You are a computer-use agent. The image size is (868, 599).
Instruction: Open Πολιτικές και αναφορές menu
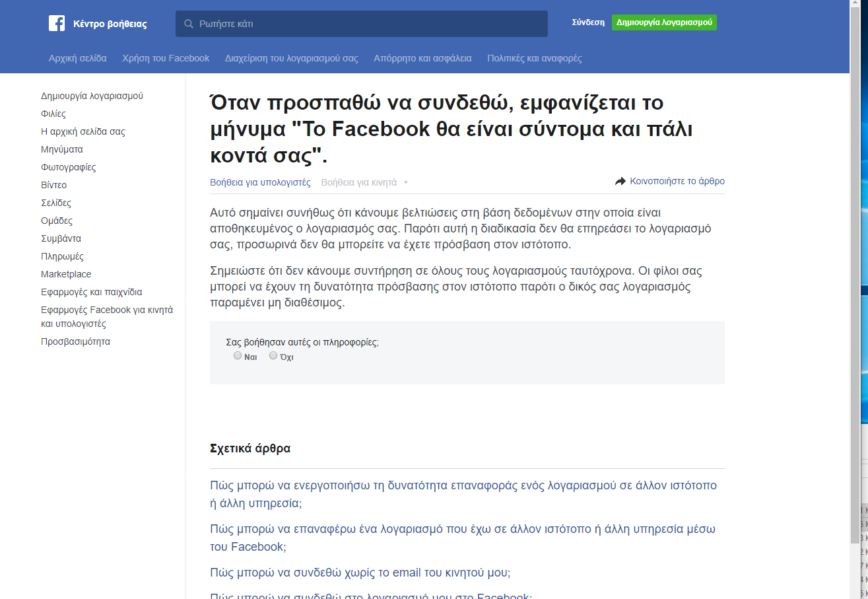[x=535, y=58]
